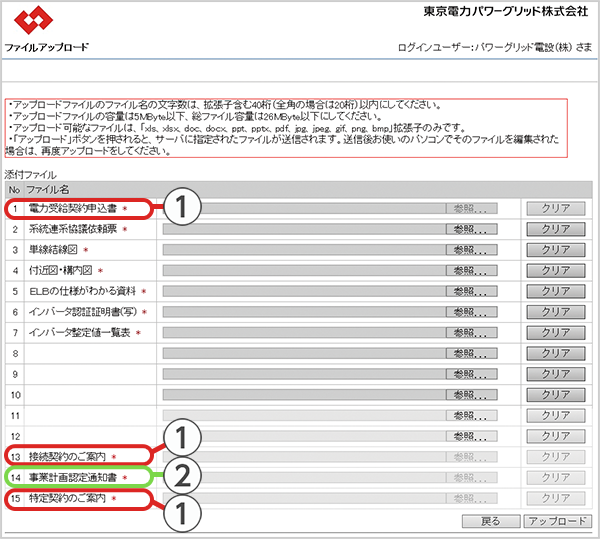Browse file for インバータ認証証明書(写)
This screenshot has height=539, width=600.
tap(471, 312)
